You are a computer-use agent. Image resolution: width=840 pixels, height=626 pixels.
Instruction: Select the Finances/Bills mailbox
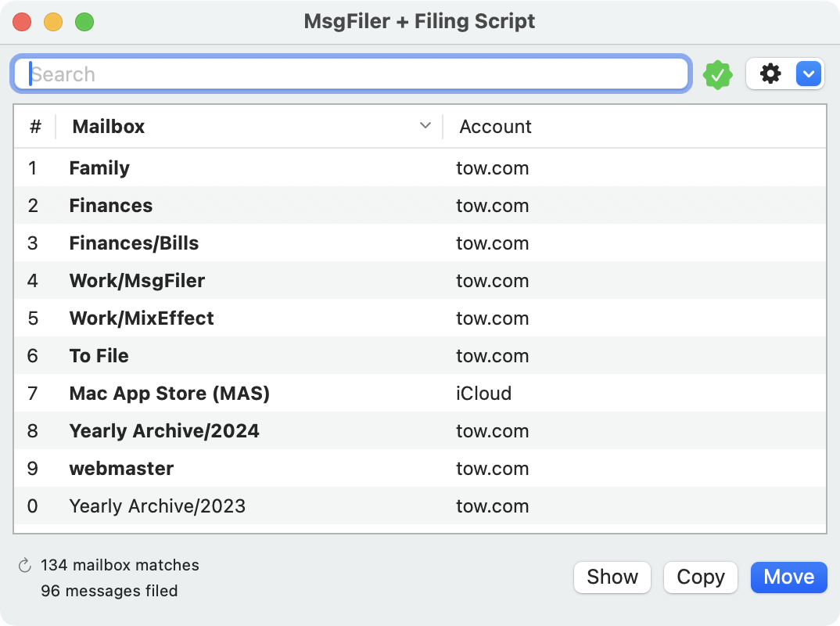click(x=134, y=243)
